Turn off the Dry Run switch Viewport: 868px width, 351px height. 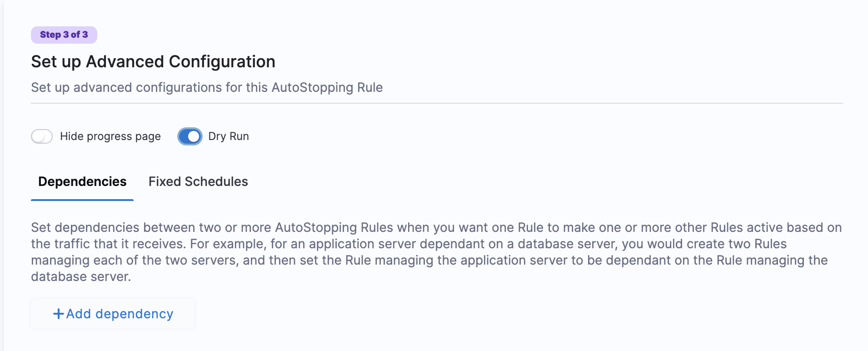(190, 136)
